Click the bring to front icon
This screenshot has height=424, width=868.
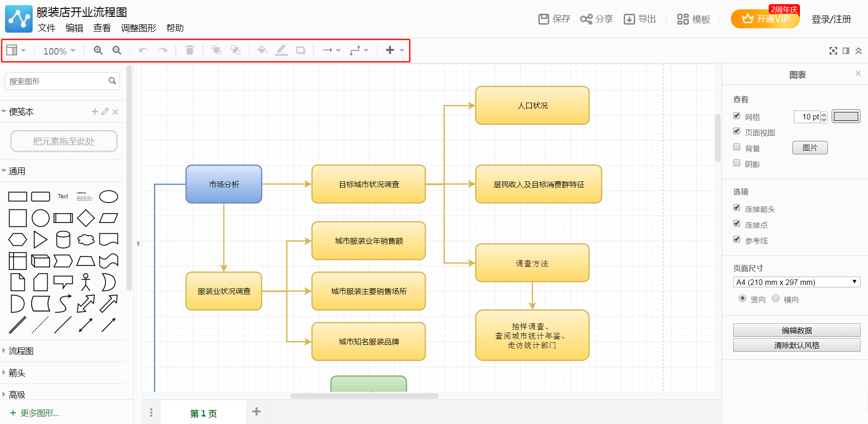[216, 50]
